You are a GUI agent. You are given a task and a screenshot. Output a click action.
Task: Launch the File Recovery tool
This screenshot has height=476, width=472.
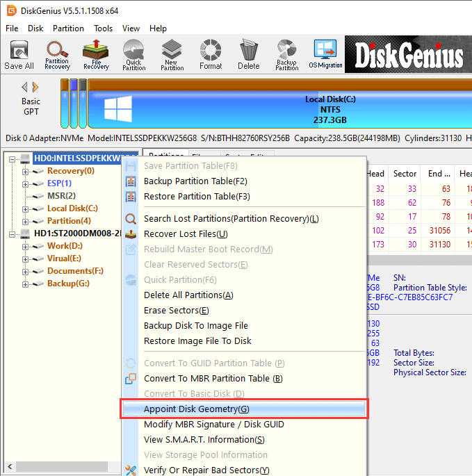95,54
